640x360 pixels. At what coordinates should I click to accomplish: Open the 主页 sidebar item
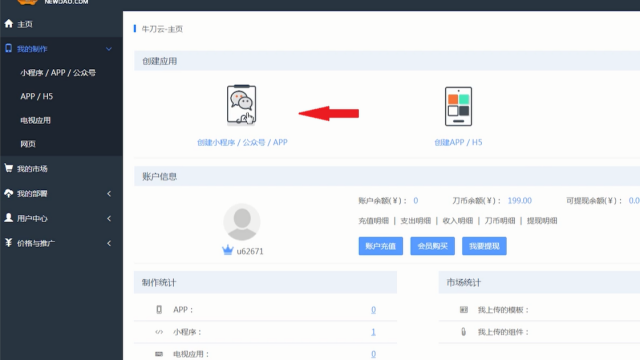coord(61,24)
